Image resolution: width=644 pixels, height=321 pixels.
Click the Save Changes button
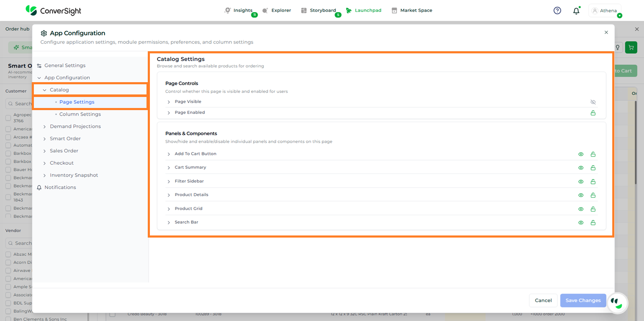[583, 300]
